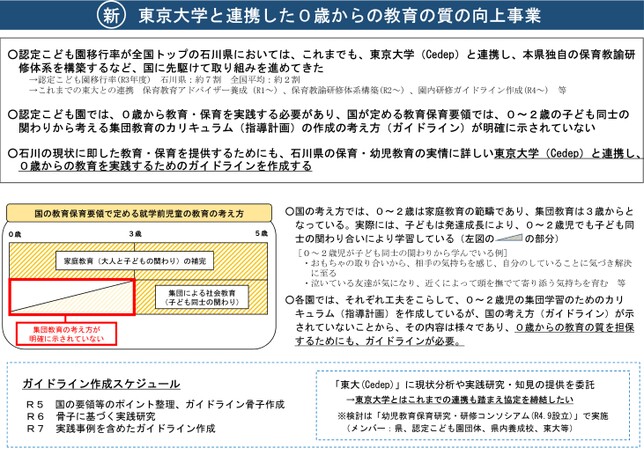Click the diagram header 国の教育保育要領で定める就学前児童の教育の考え方
The image size is (644, 455).
point(138,214)
